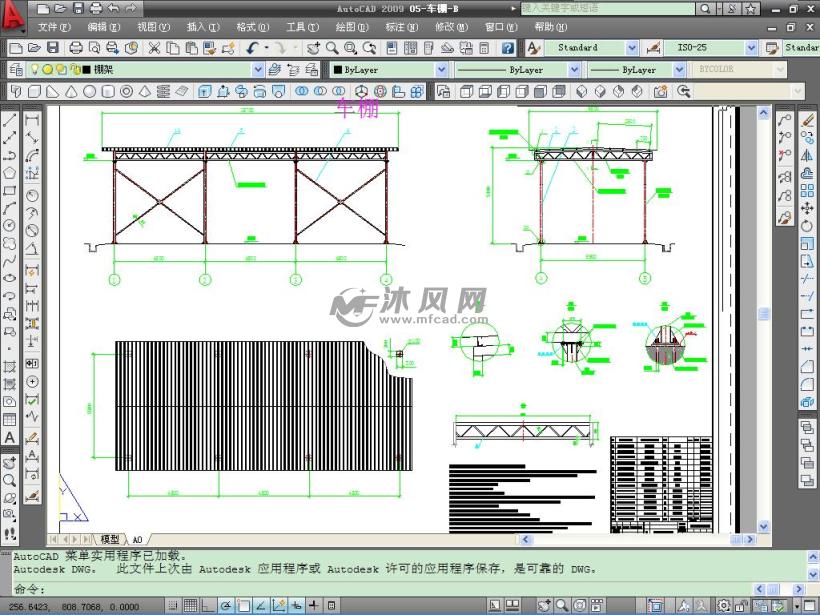Select the Linear dimension tool
Image resolution: width=820 pixels, height=615 pixels.
[32, 120]
